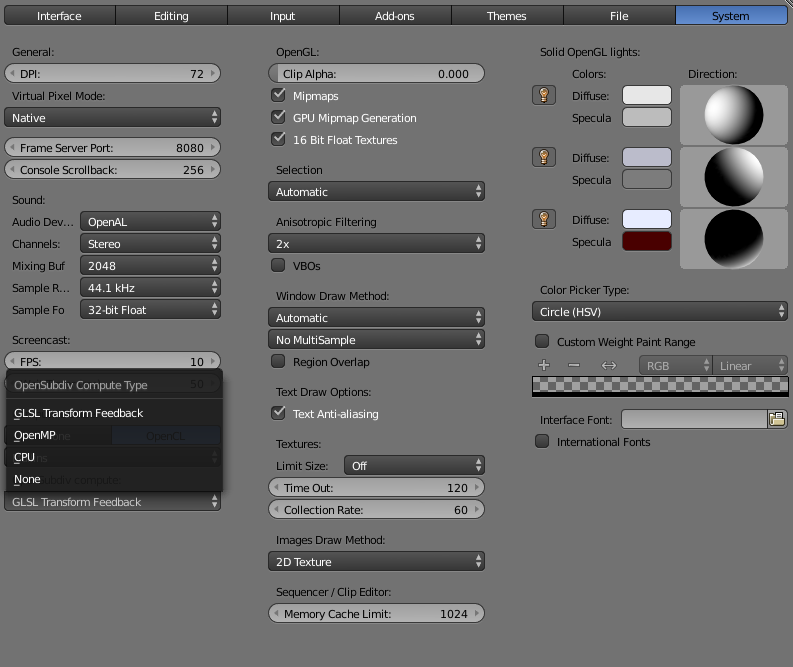Uncheck 16 Bit Float Textures
This screenshot has height=667, width=793.
coord(278,139)
